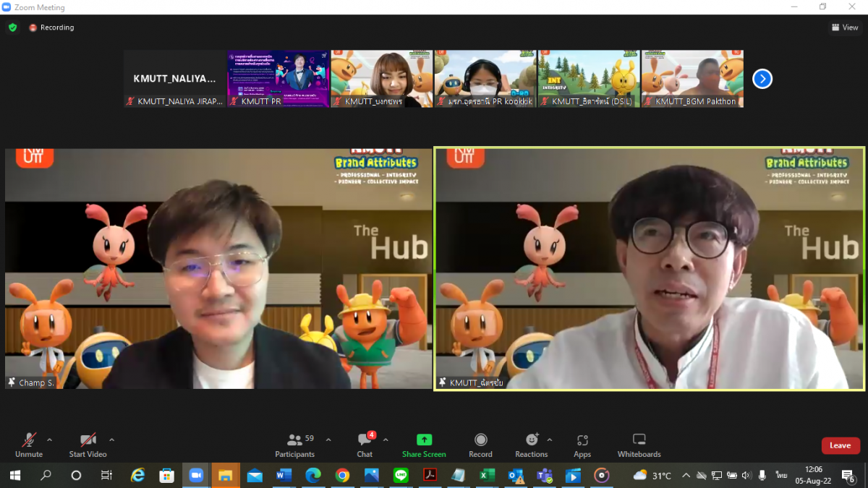Viewport: 868px width, 488px height.
Task: Open the clock showing 12:06
Action: (x=814, y=475)
